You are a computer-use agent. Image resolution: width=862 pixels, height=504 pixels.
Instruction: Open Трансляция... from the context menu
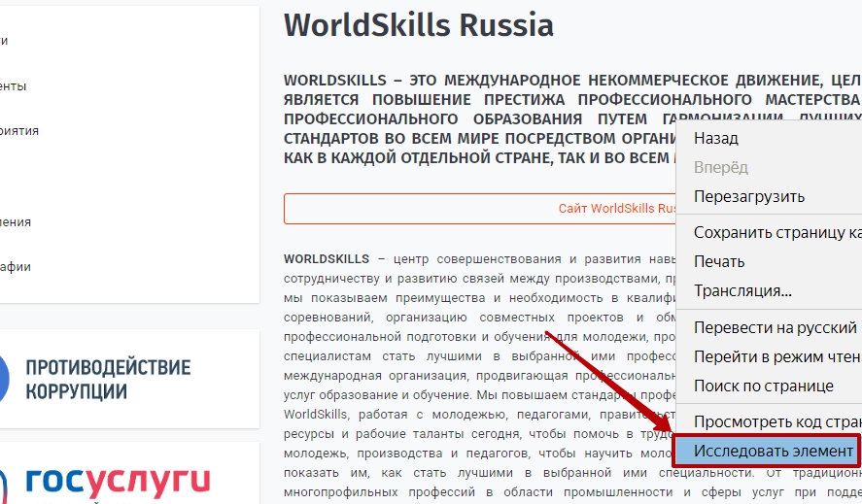[742, 291]
